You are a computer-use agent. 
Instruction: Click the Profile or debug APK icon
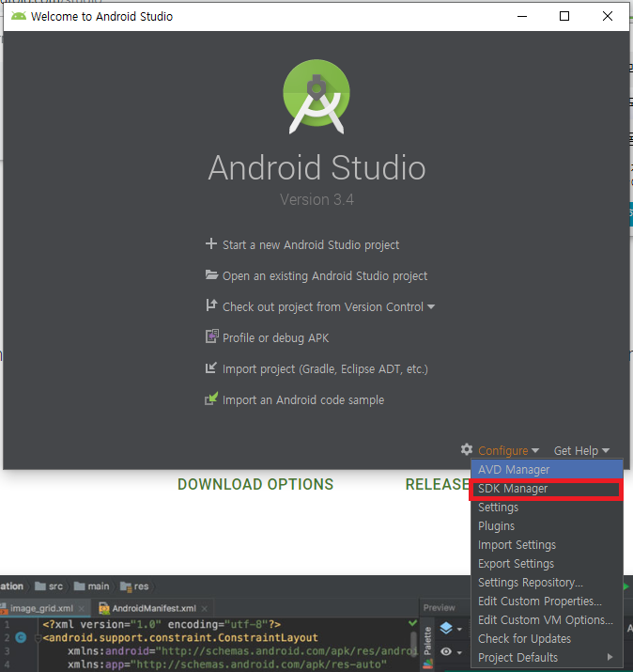point(211,336)
